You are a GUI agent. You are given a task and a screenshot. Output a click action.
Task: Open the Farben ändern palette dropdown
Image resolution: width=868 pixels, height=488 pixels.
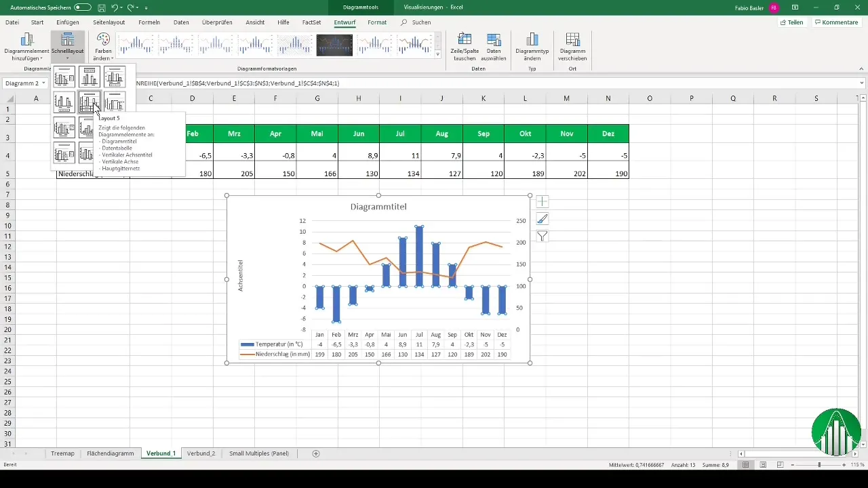pyautogui.click(x=103, y=47)
